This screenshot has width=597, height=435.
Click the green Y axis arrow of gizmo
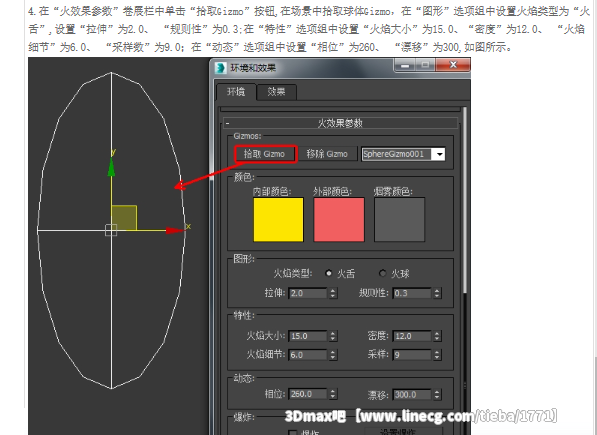click(111, 167)
